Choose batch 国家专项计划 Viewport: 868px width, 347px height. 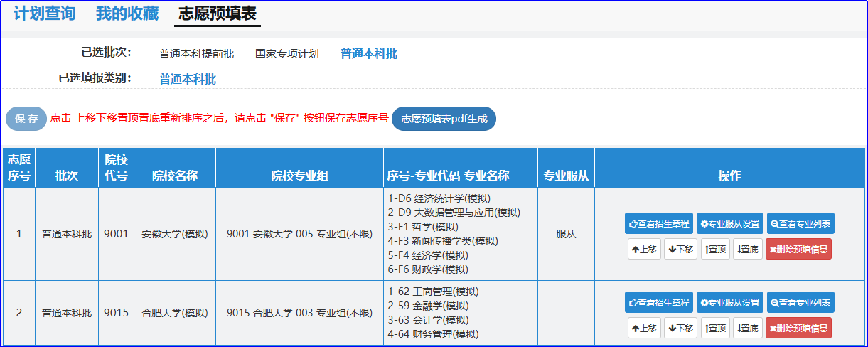287,54
